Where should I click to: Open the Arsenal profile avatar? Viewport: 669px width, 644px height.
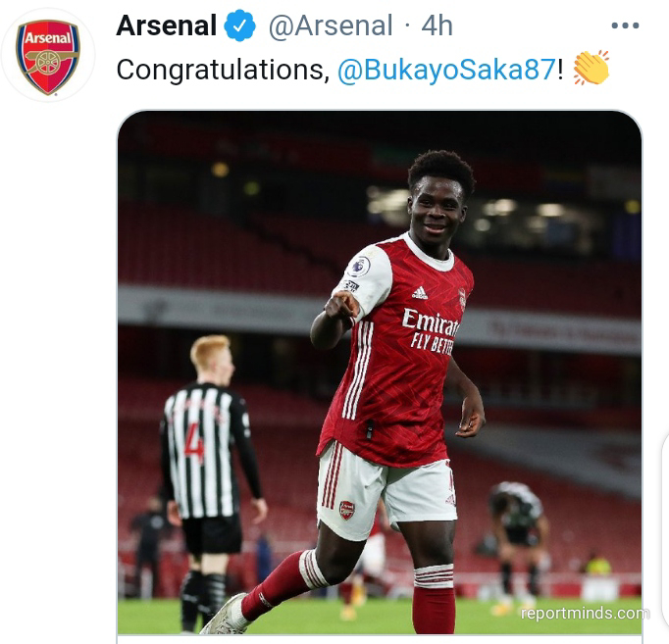pos(48,56)
